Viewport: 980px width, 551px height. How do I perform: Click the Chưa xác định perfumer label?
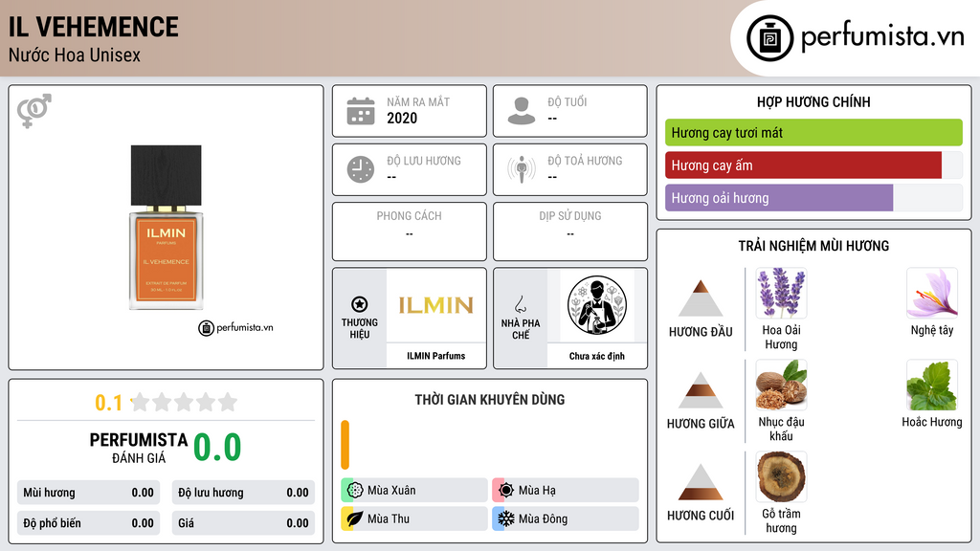pyautogui.click(x=597, y=356)
